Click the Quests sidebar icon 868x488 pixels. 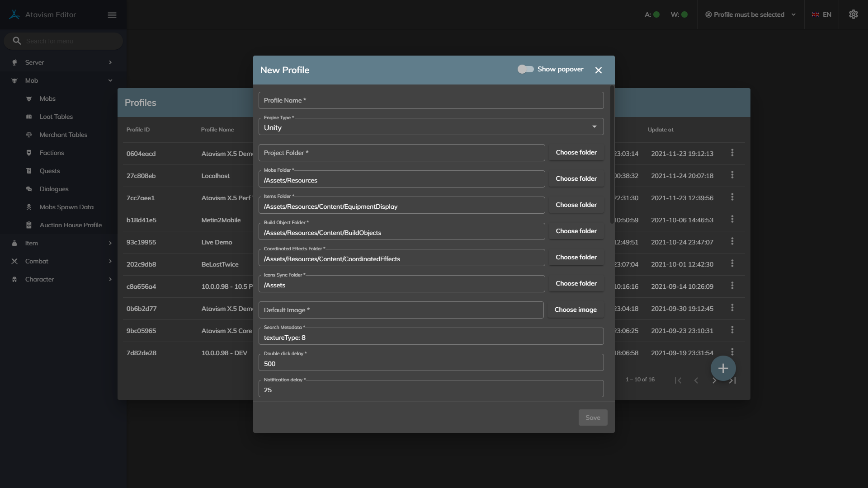point(29,171)
